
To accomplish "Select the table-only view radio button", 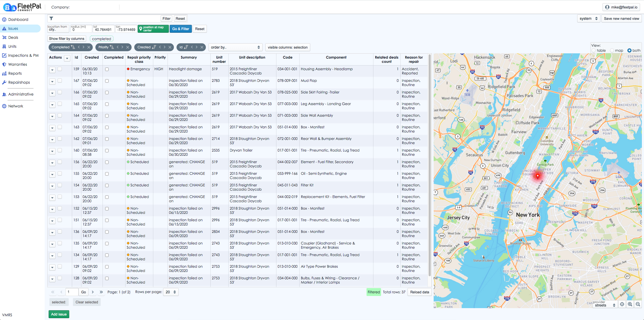I will tap(594, 50).
